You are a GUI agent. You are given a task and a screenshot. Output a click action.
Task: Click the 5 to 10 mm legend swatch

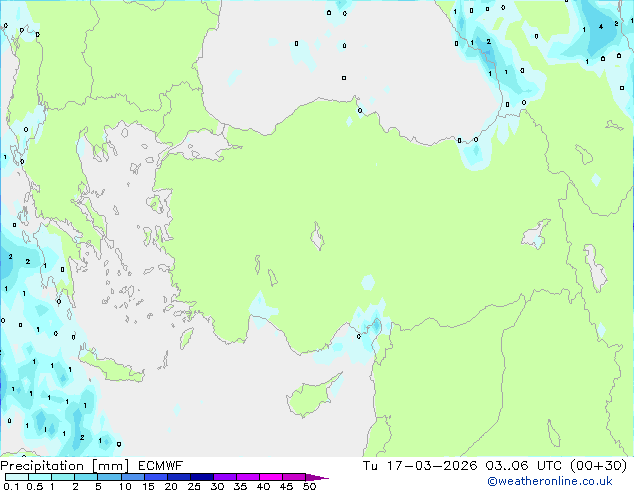pos(109,477)
